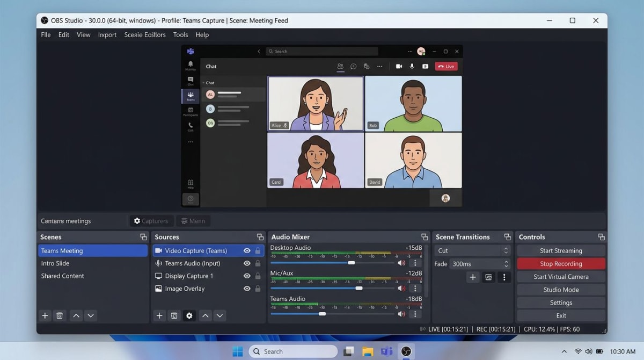Select Alice's video tile in the preview

pyautogui.click(x=316, y=104)
